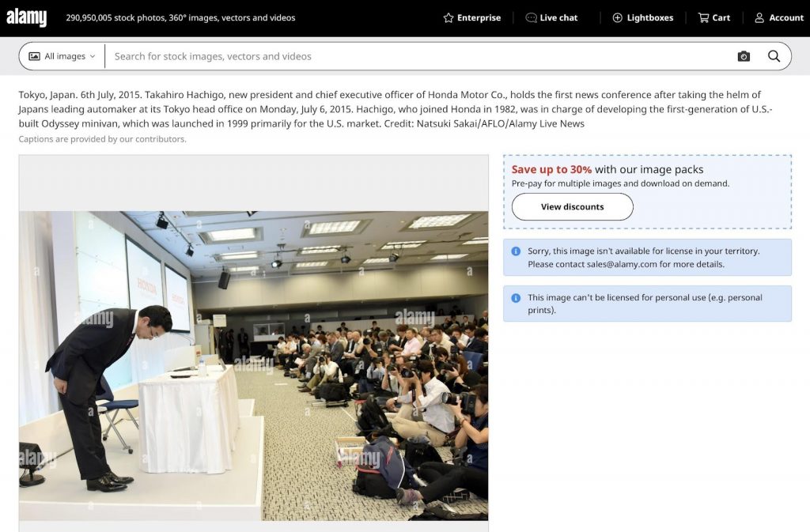Open the Honda press conference photo

(253, 365)
